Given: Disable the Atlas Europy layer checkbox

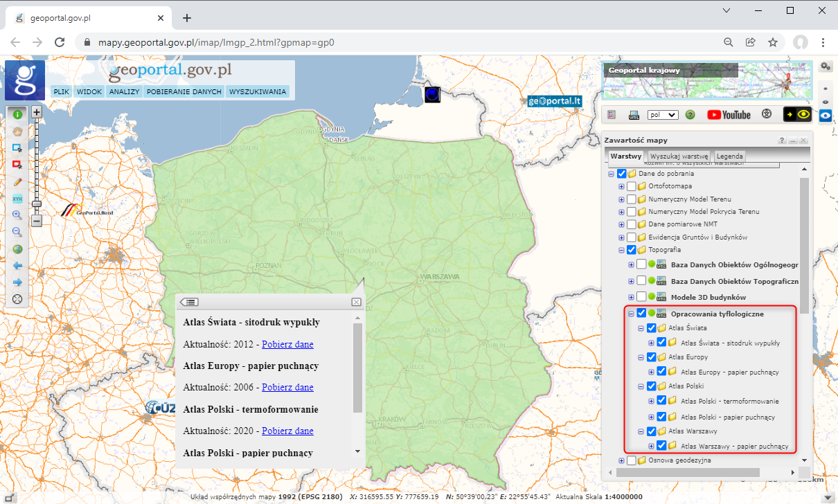Looking at the screenshot, I should (651, 357).
